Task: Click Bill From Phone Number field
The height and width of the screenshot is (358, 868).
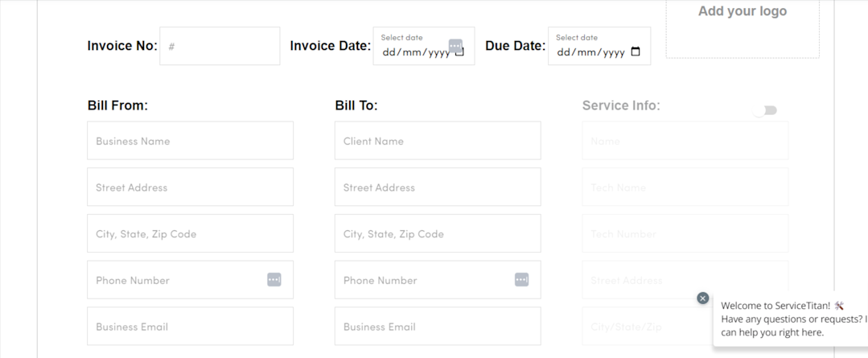Action: [x=190, y=280]
